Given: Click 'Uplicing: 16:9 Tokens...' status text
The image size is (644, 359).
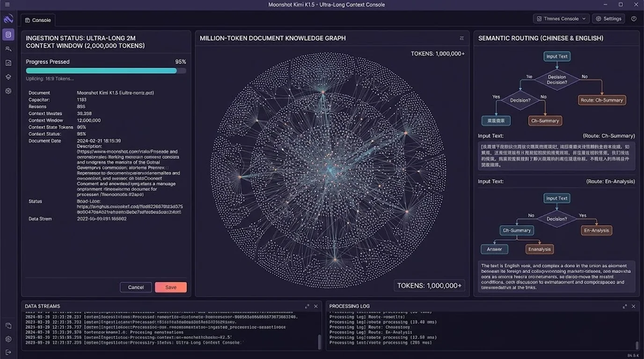Looking at the screenshot, I should tap(50, 79).
